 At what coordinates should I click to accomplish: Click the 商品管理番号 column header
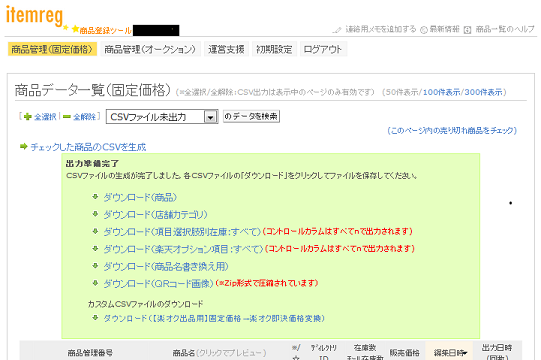click(x=90, y=352)
